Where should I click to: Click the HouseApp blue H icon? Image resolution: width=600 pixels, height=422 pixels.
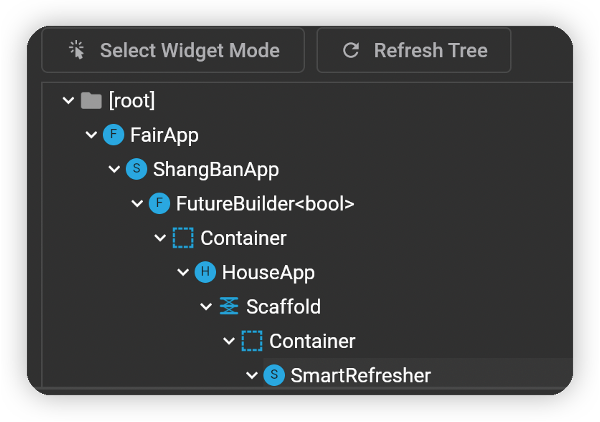(205, 272)
